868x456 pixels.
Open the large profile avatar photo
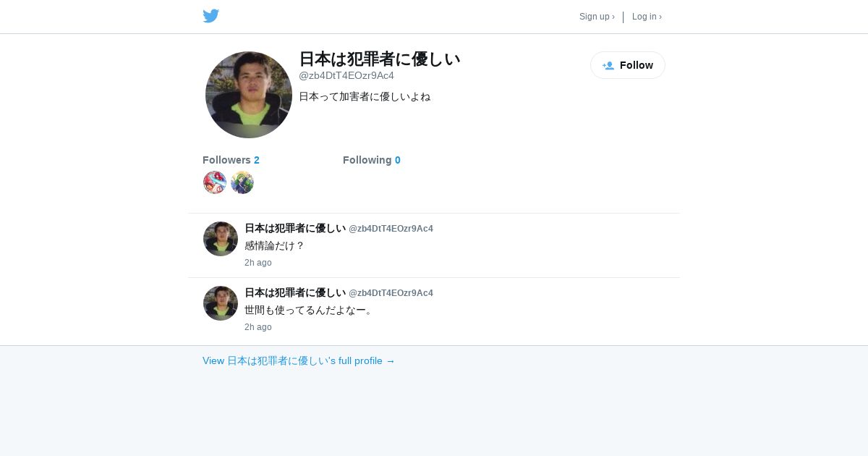[x=249, y=95]
